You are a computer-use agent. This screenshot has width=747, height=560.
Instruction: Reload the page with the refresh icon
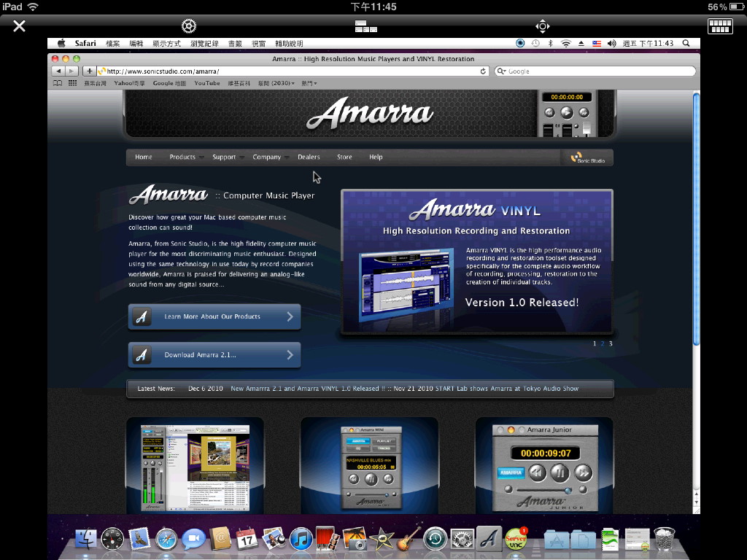point(483,71)
